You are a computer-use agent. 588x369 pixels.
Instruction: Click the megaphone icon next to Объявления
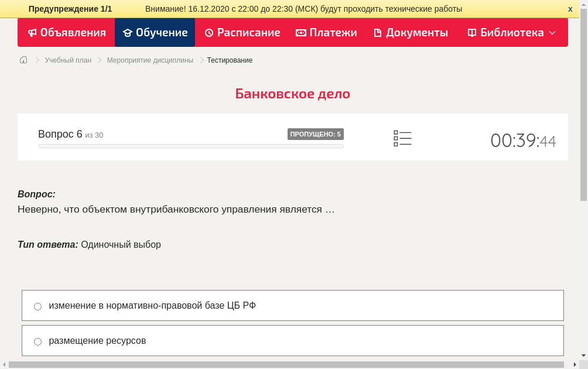33,33
